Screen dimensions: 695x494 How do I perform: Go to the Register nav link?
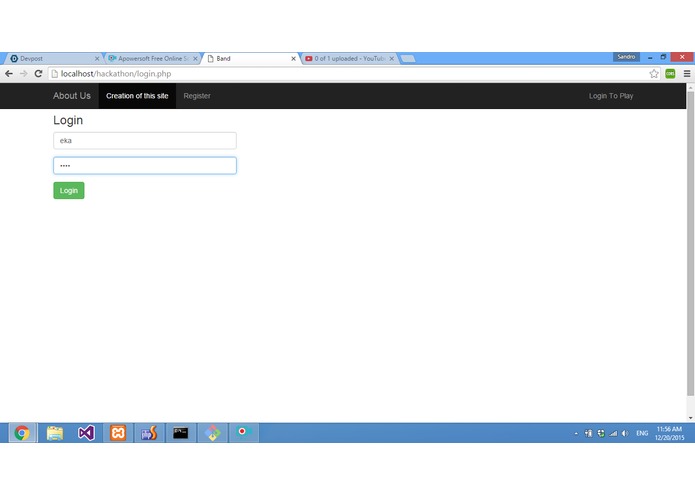click(x=197, y=96)
